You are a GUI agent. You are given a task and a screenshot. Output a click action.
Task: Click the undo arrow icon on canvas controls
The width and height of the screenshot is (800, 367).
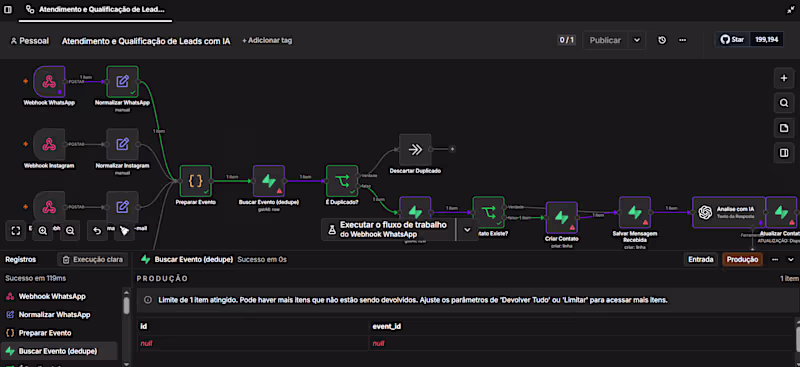(97, 231)
